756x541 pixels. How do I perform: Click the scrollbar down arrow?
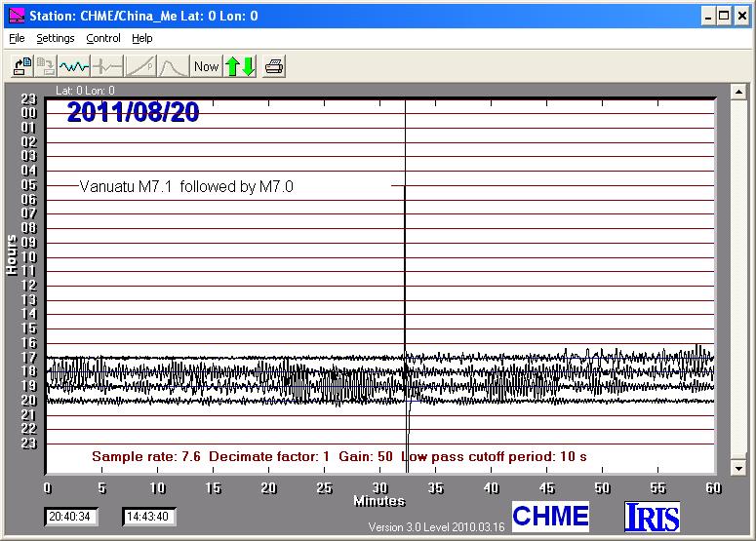point(738,469)
